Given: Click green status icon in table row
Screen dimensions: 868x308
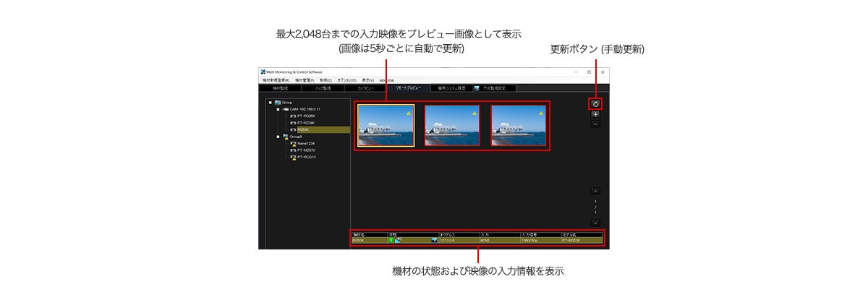Looking at the screenshot, I should pos(391,240).
